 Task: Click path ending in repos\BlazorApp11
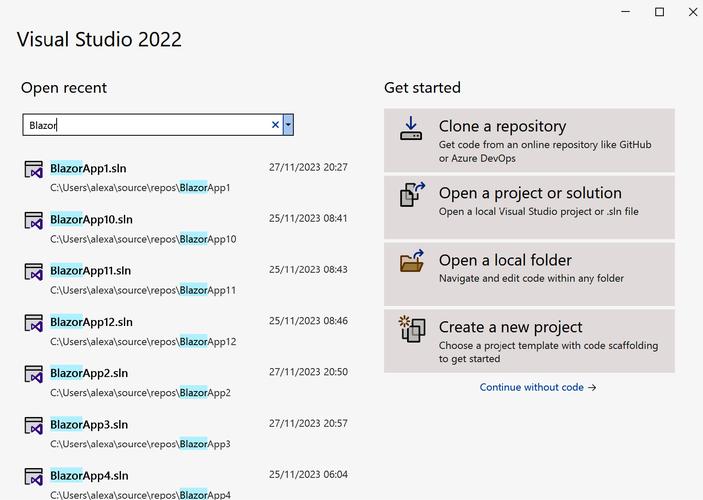coord(143,290)
